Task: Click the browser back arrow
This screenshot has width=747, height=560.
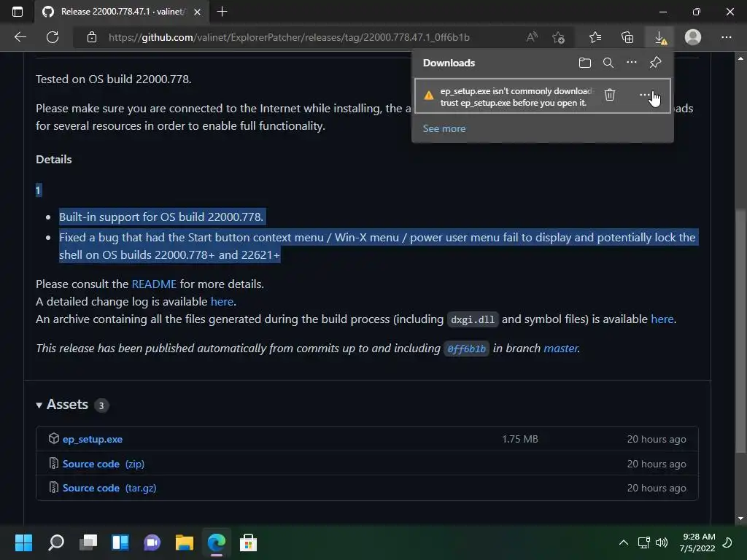Action: (20, 37)
